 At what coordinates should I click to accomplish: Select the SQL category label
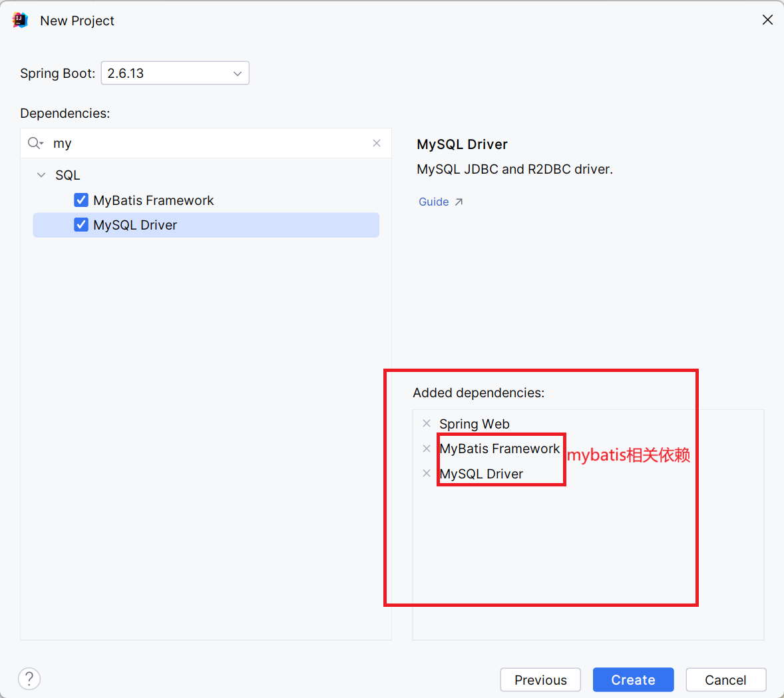pos(67,175)
